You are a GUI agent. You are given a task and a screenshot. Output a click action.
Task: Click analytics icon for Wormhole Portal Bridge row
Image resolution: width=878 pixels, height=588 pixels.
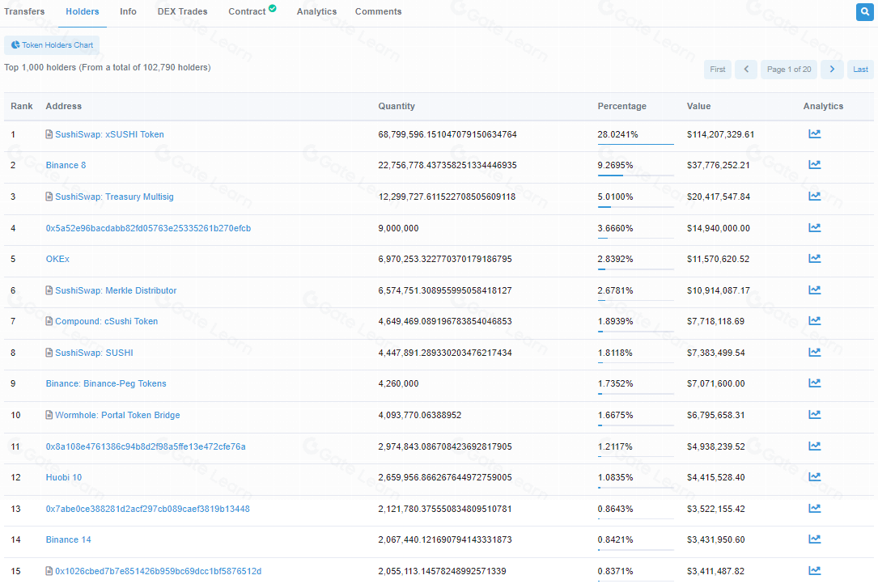(814, 415)
